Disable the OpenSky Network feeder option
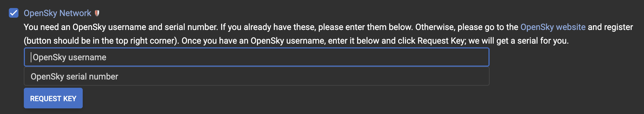This screenshot has width=644, height=114. [14, 13]
